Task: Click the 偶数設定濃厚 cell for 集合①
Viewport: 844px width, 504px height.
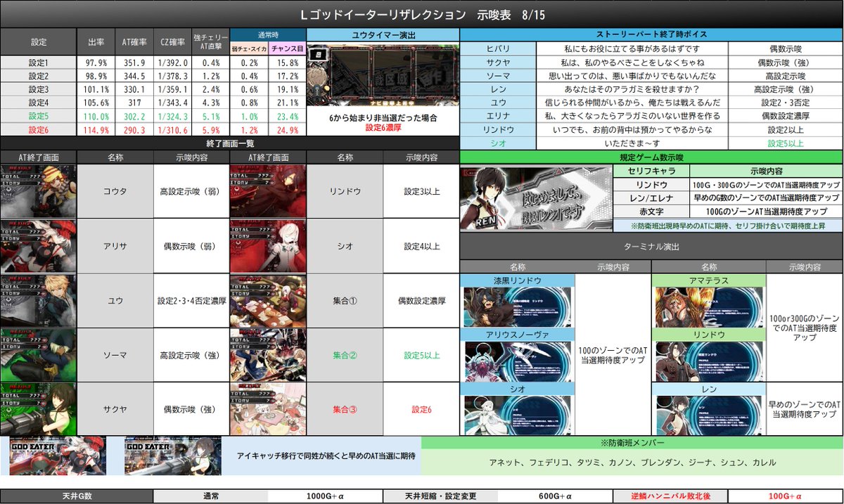Action: click(x=421, y=300)
